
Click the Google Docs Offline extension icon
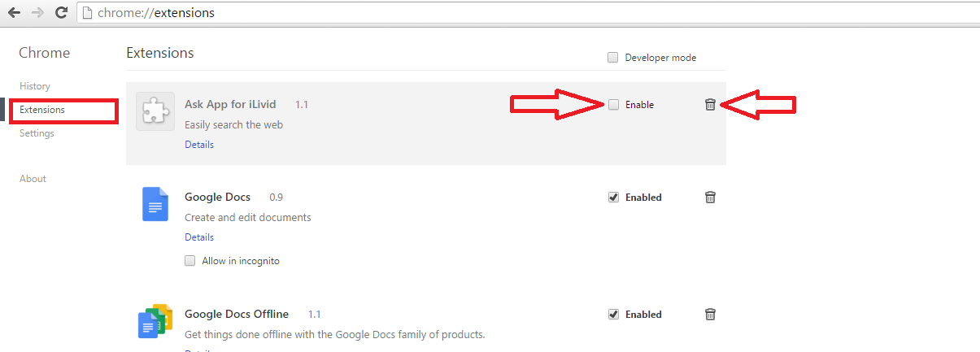coord(155,321)
